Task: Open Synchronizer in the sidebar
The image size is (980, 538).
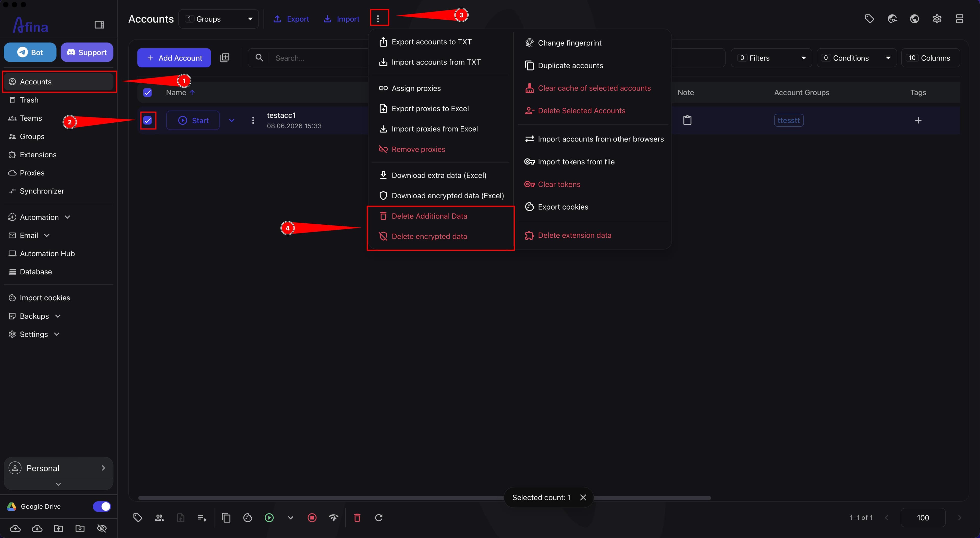Action: pos(58,191)
